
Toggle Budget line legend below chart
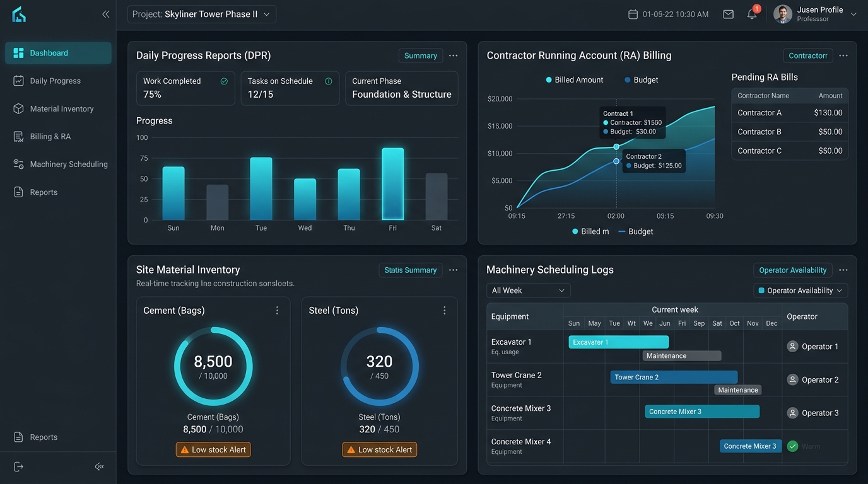[636, 231]
